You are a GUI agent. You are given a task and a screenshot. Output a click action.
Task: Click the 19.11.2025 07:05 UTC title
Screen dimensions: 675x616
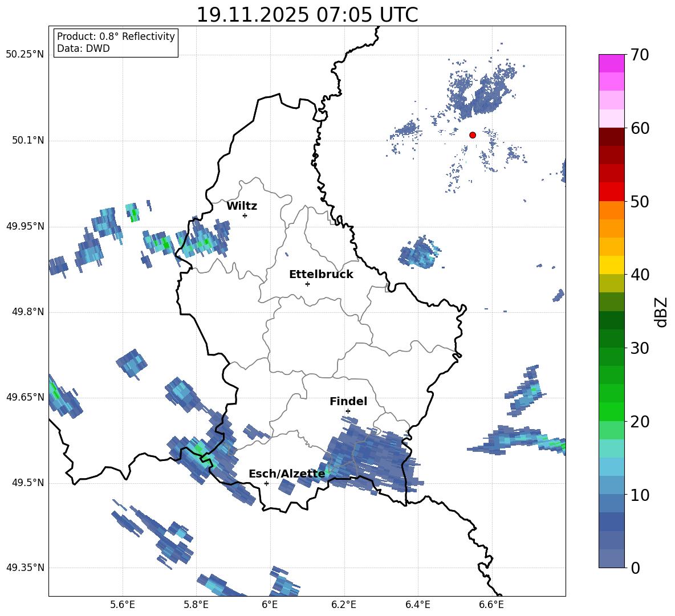tap(307, 15)
